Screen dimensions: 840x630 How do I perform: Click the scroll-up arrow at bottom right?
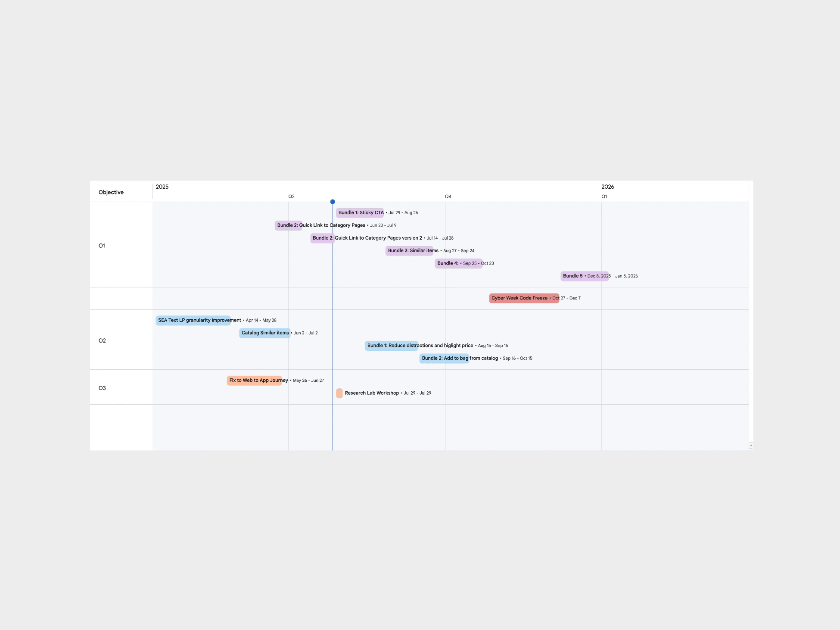coord(751,445)
